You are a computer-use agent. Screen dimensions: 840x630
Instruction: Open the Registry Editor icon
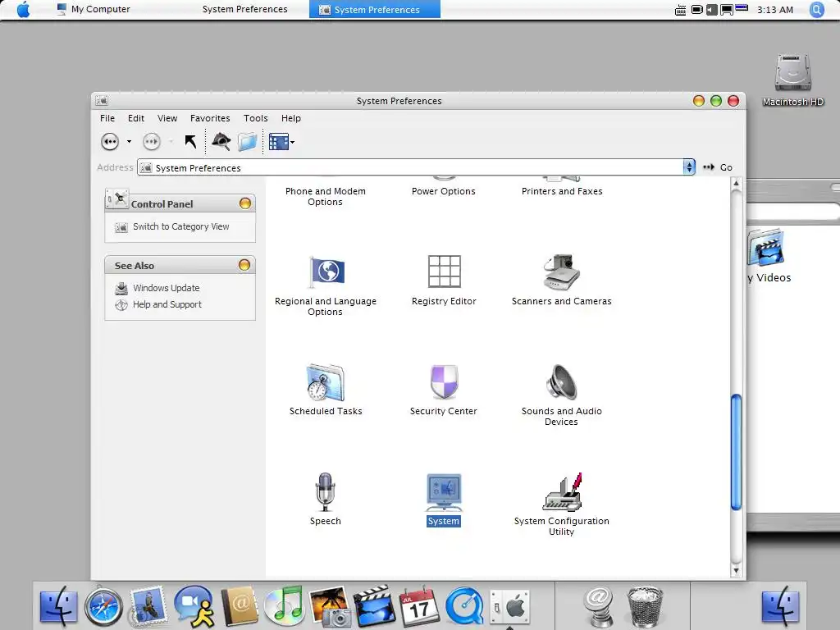tap(444, 272)
